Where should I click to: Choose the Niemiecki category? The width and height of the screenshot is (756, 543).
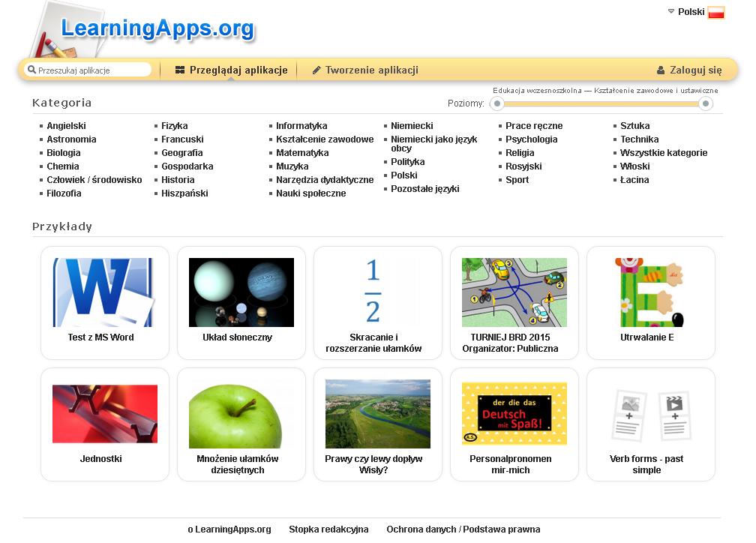[412, 125]
